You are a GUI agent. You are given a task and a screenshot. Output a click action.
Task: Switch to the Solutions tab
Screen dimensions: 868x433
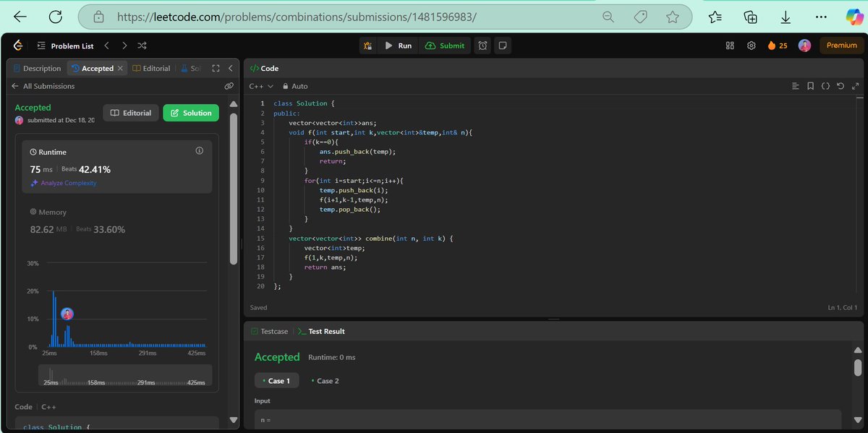(x=190, y=69)
